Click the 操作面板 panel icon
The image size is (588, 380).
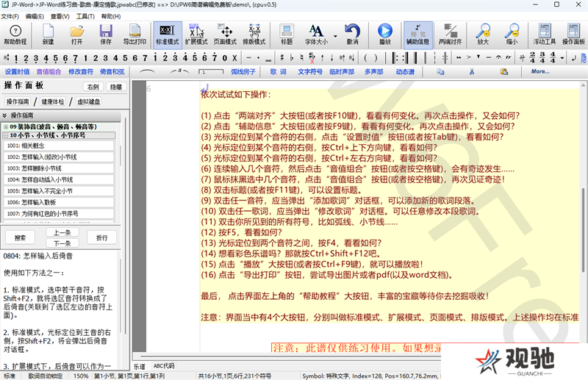(573, 35)
